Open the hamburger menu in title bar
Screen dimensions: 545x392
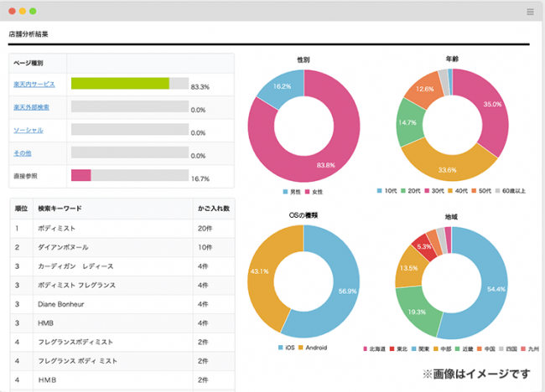coord(530,11)
